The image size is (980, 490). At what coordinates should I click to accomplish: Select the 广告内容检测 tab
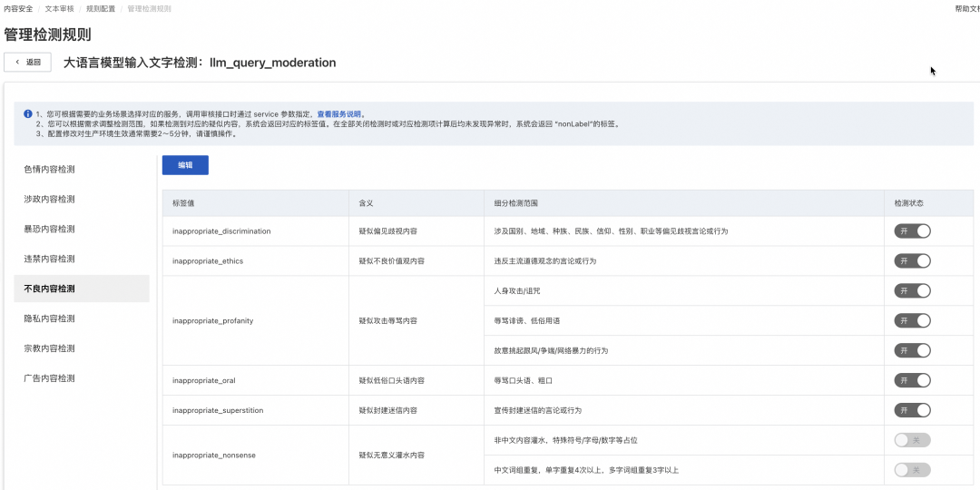pyautogui.click(x=82, y=378)
